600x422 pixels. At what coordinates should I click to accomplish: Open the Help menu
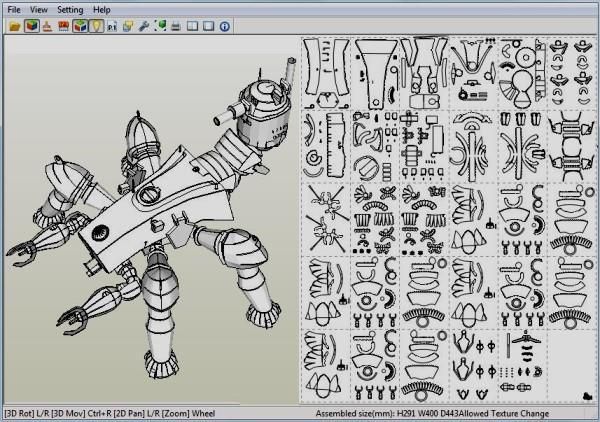(x=102, y=10)
